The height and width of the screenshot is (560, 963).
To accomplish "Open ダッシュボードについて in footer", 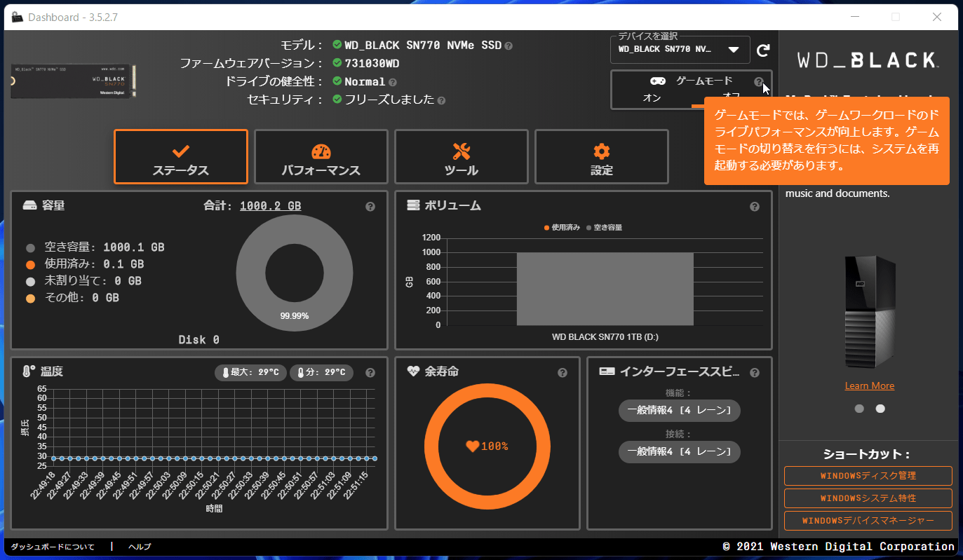I will [x=53, y=547].
